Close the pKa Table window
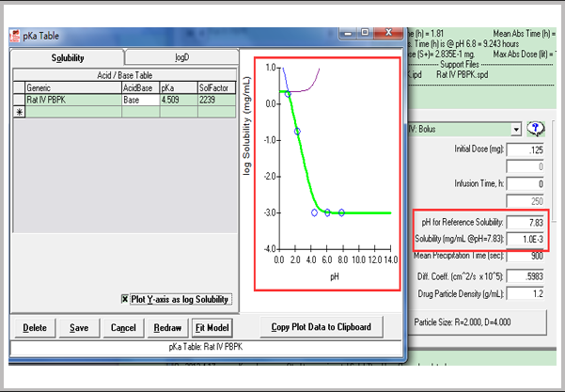The height and width of the screenshot is (392, 565). [388, 32]
